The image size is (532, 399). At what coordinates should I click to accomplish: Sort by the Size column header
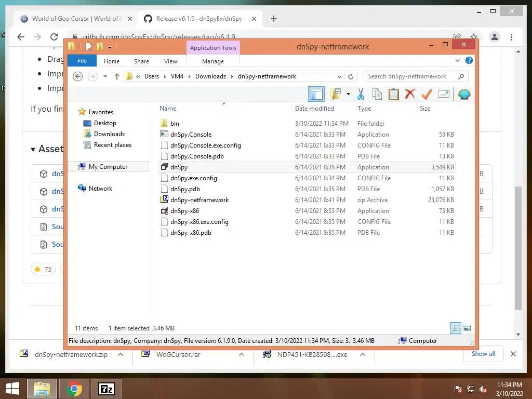(x=437, y=108)
